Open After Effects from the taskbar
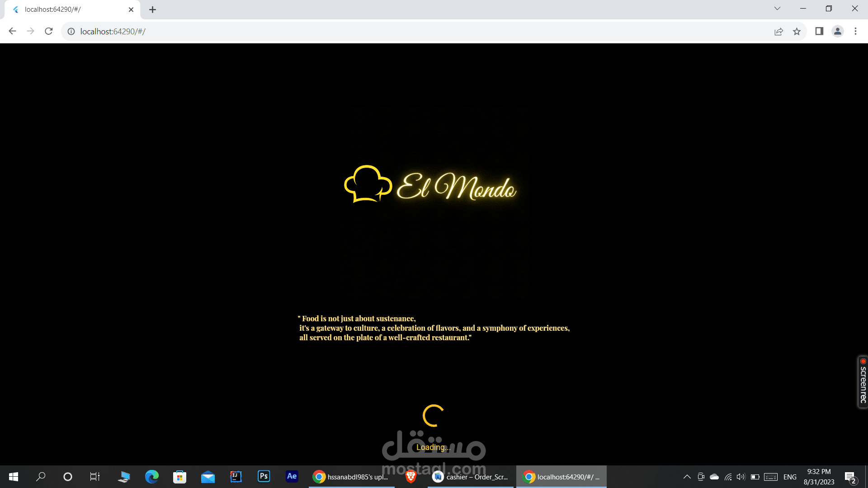The image size is (868, 488). (292, 476)
